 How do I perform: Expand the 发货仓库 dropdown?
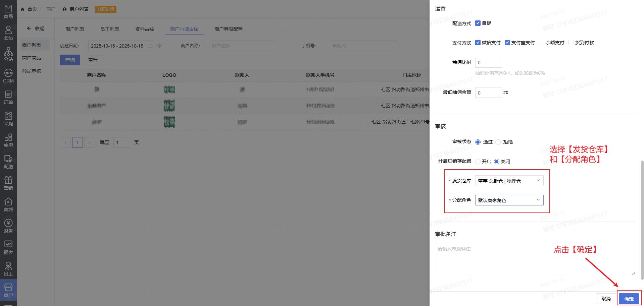(509, 181)
